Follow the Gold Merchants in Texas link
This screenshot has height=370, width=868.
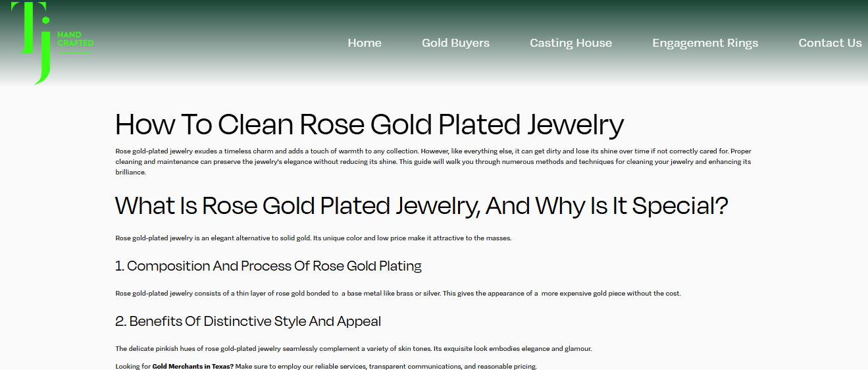coord(193,366)
